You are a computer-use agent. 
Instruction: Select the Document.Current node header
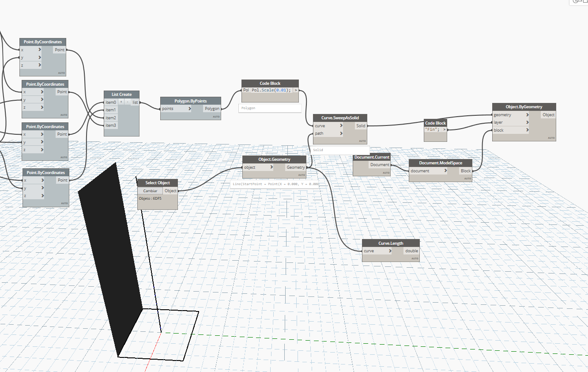click(372, 157)
